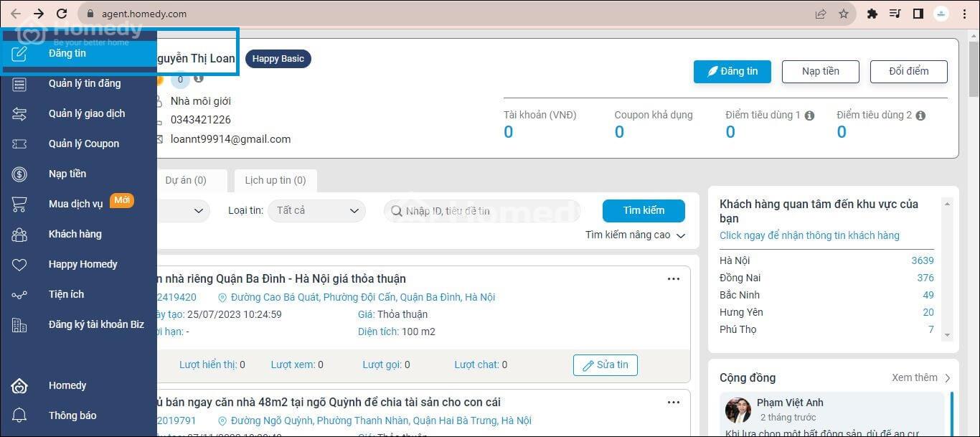Switch to the Lịch up tin (0) tab
980x437 pixels.
pos(275,180)
